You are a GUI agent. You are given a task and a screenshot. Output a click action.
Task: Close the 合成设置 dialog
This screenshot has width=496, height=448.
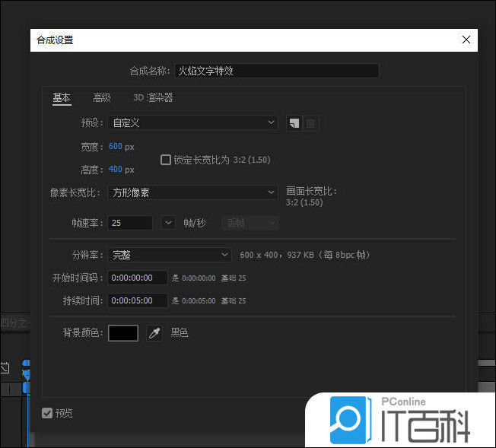pyautogui.click(x=466, y=40)
